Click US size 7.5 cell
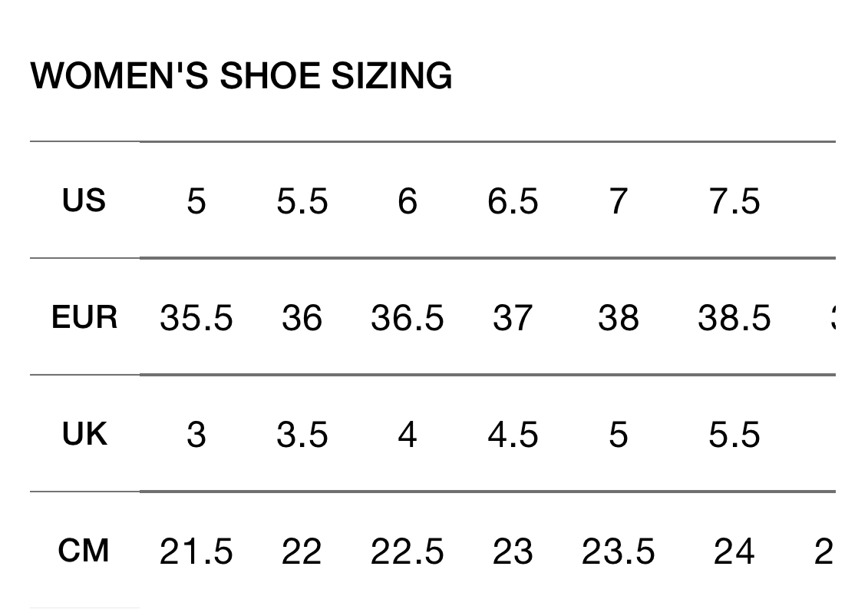Image resolution: width=868 pixels, height=616 pixels. [x=734, y=200]
